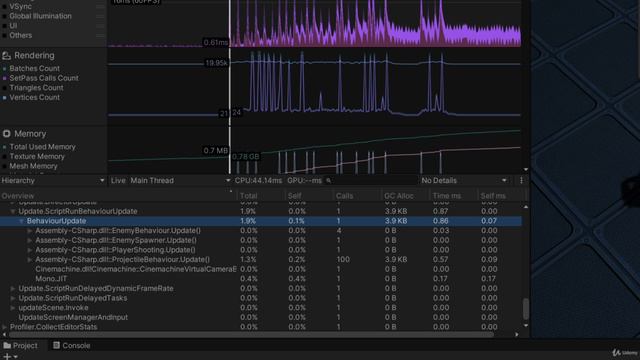Expand EnemySpawner.Update() arrow
Screen dimensions: 640x360
pyautogui.click(x=30, y=240)
